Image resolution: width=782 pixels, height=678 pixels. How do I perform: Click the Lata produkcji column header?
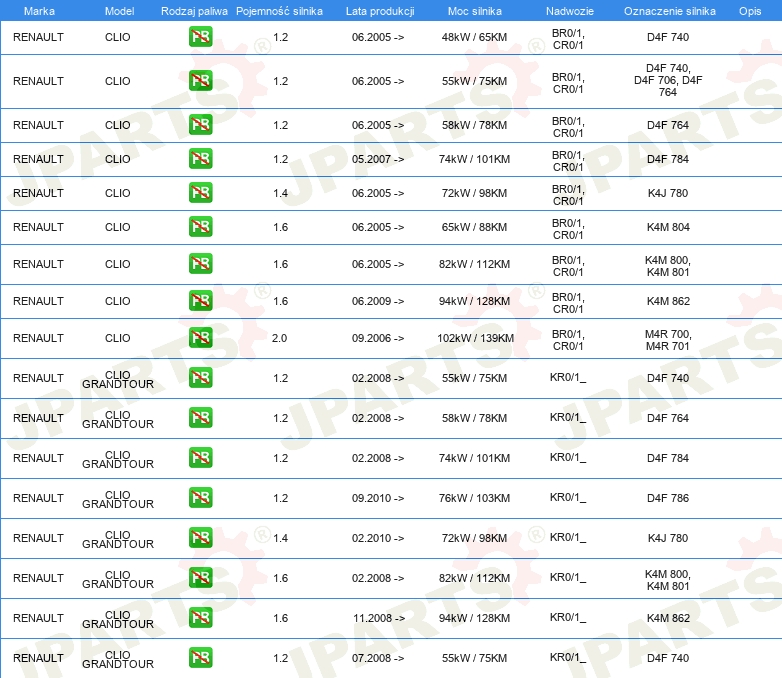pyautogui.click(x=380, y=11)
